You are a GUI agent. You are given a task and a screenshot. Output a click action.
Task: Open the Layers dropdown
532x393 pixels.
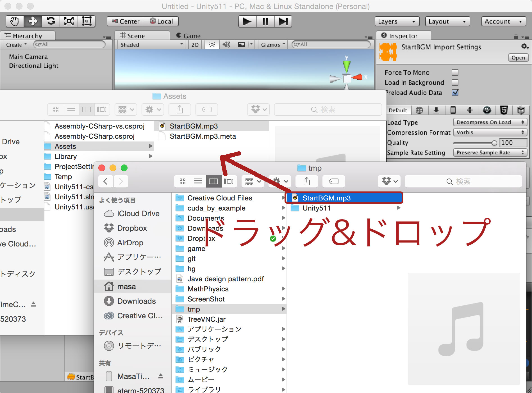coord(397,21)
